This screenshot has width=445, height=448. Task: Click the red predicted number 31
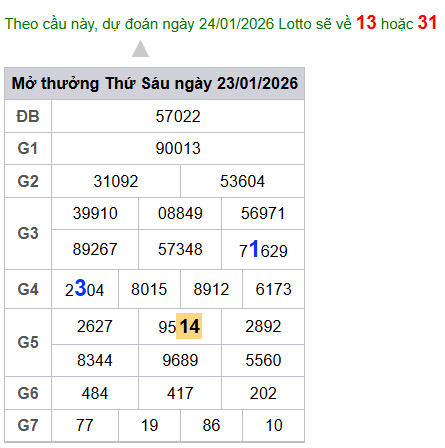tap(427, 23)
